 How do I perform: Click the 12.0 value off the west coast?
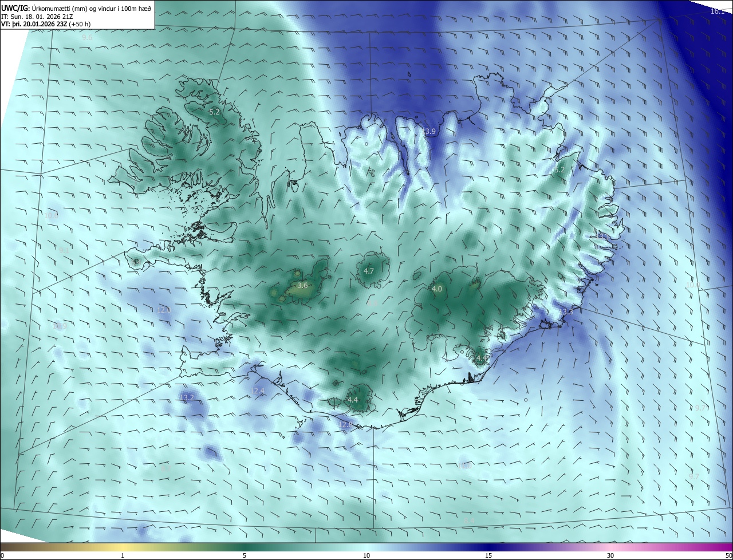(x=164, y=310)
